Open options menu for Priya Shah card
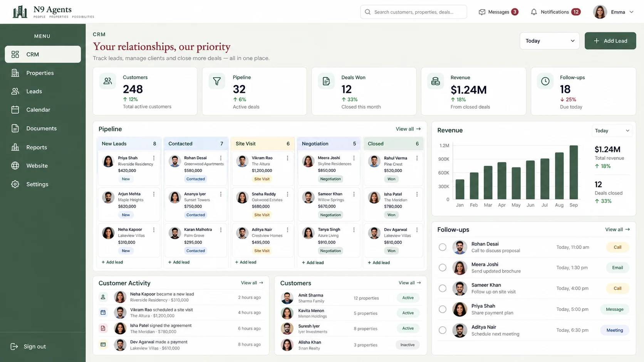 [154, 158]
